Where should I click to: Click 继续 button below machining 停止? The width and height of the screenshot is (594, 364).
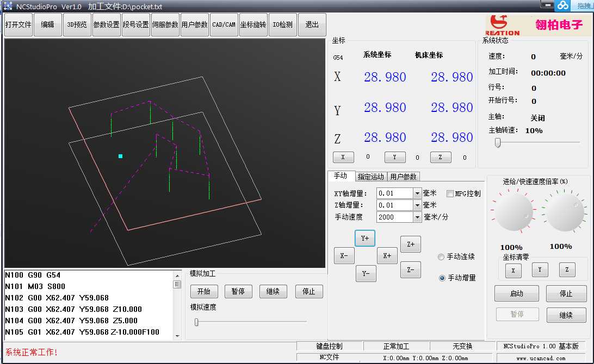pyautogui.click(x=566, y=315)
